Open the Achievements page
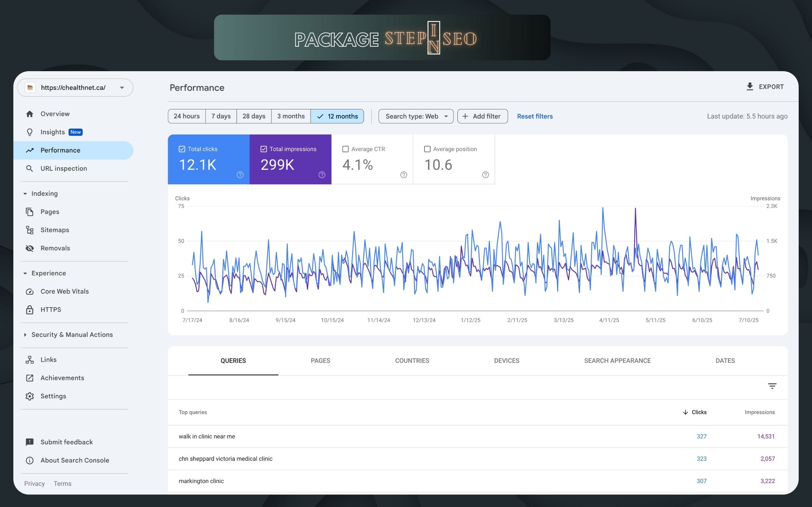 click(x=62, y=378)
